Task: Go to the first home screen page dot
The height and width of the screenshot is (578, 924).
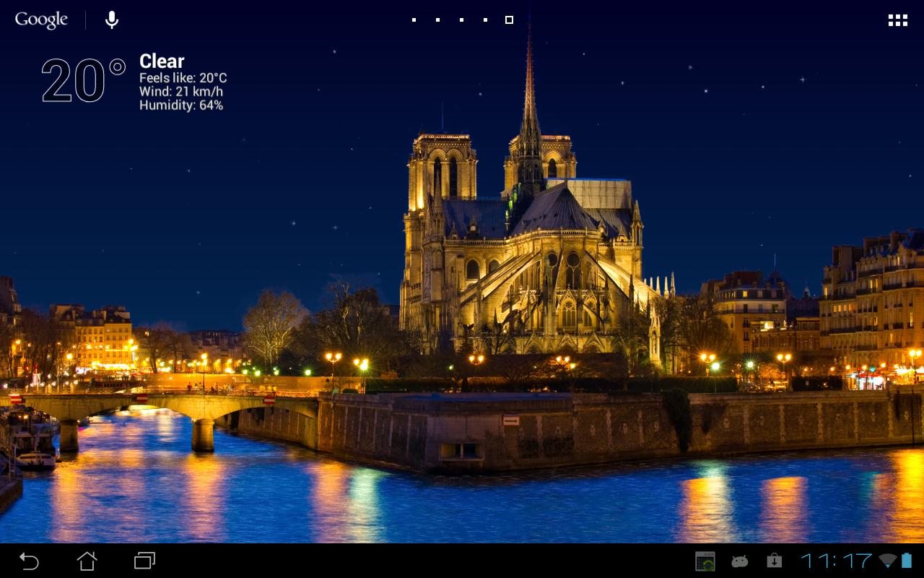Action: pyautogui.click(x=414, y=20)
